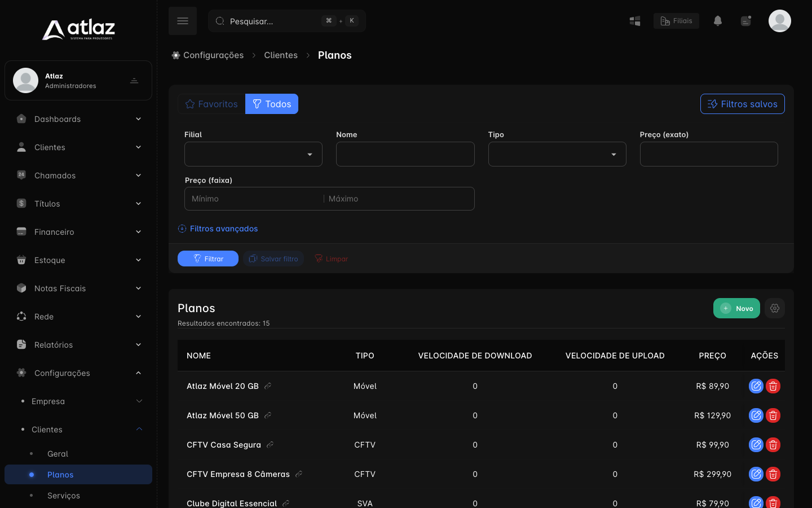812x508 pixels.
Task: Expand the Notas Fiscais sidebar menu
Action: tap(78, 288)
